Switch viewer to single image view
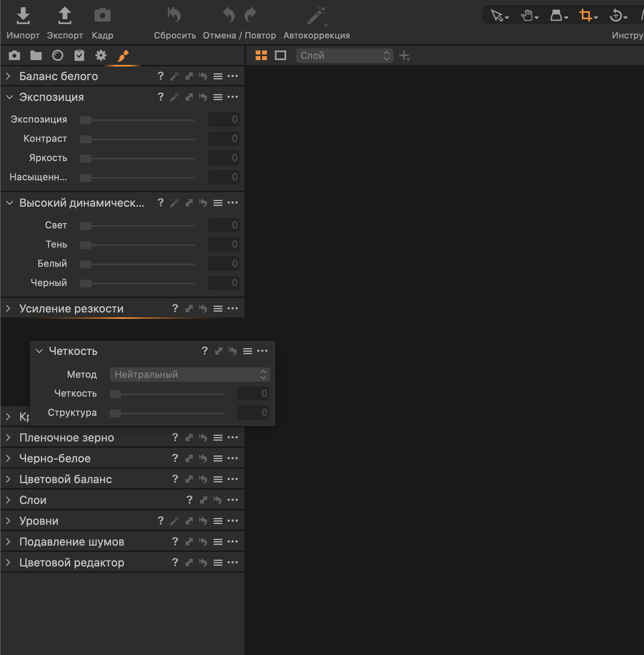Screen dimensions: 644x655 (281, 56)
